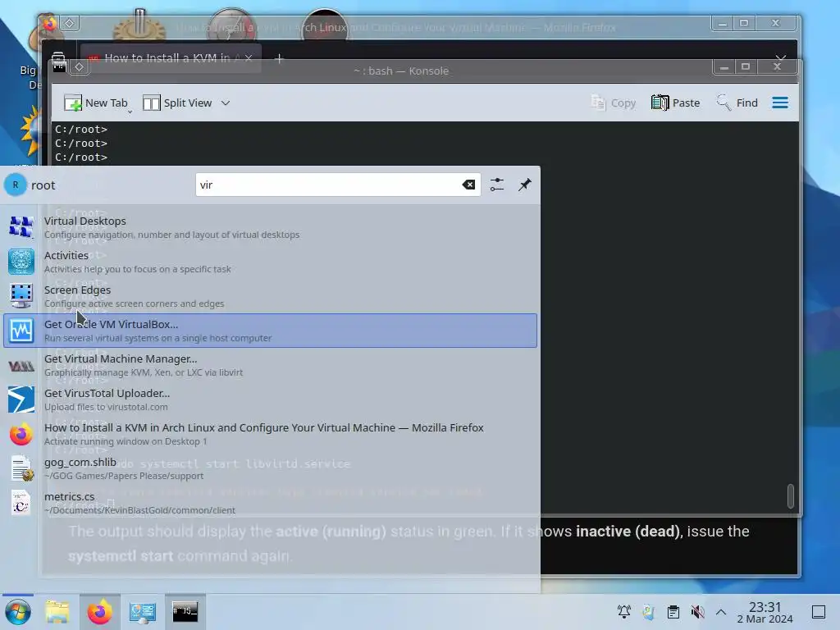This screenshot has height=630, width=840.
Task: Maximize the Konsole window
Action: 745,67
